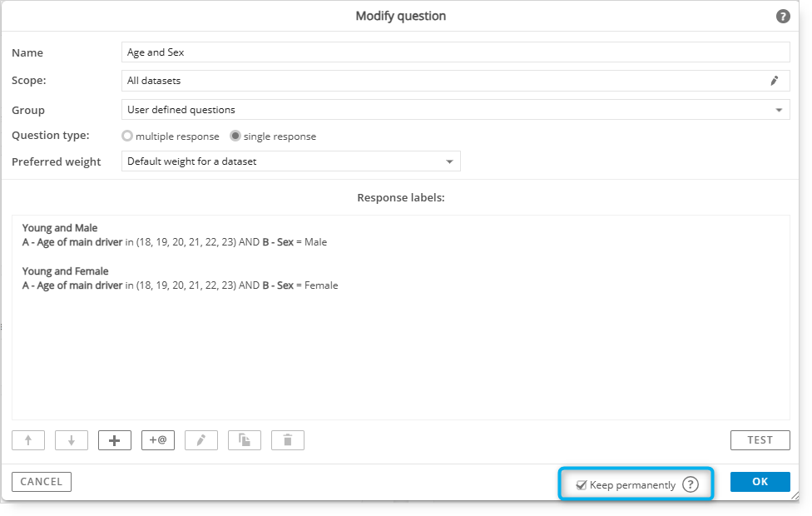This screenshot has width=812, height=516.
Task: Duplicate the selected label with copy icon
Action: (x=245, y=440)
